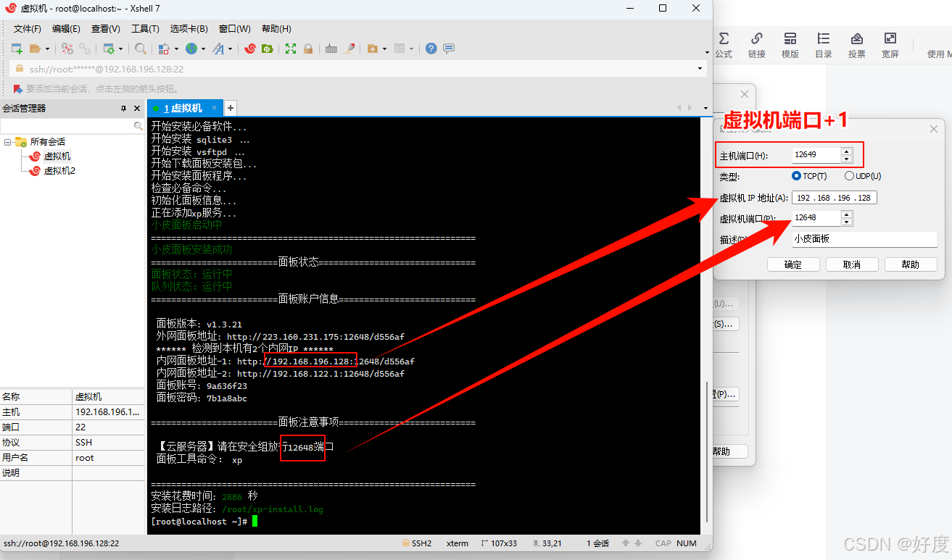952x560 pixels.
Task: Click the Disconnect toolbar icon
Action: pyautogui.click(x=67, y=49)
